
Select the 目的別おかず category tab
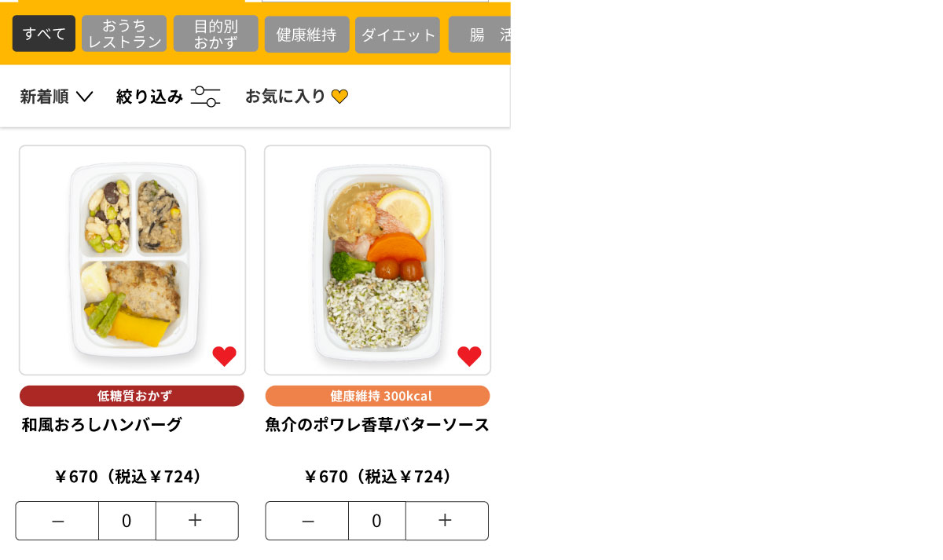216,34
